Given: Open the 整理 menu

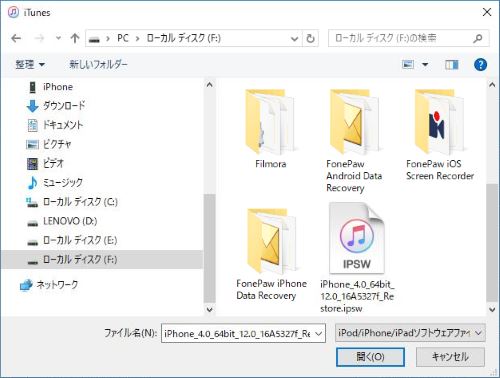Looking at the screenshot, I should pyautogui.click(x=30, y=64).
